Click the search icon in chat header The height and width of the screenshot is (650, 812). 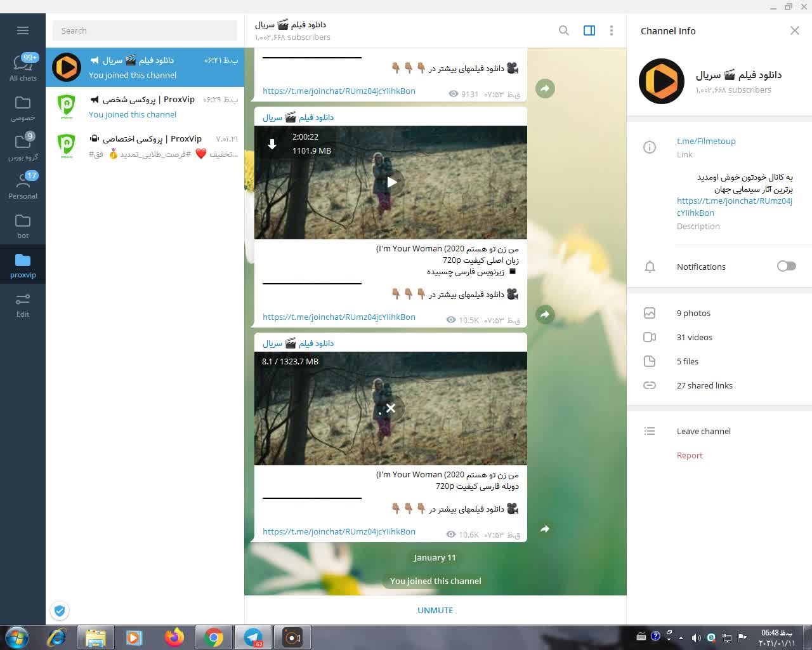(x=563, y=30)
